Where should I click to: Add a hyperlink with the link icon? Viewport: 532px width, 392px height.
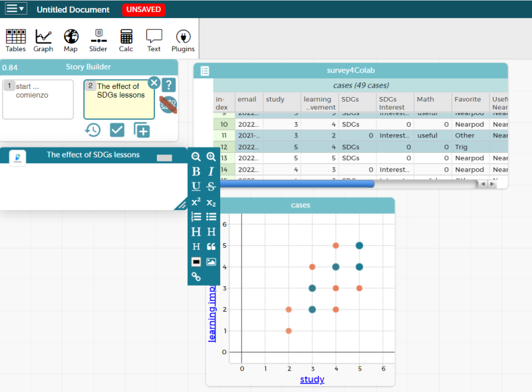[x=196, y=276]
